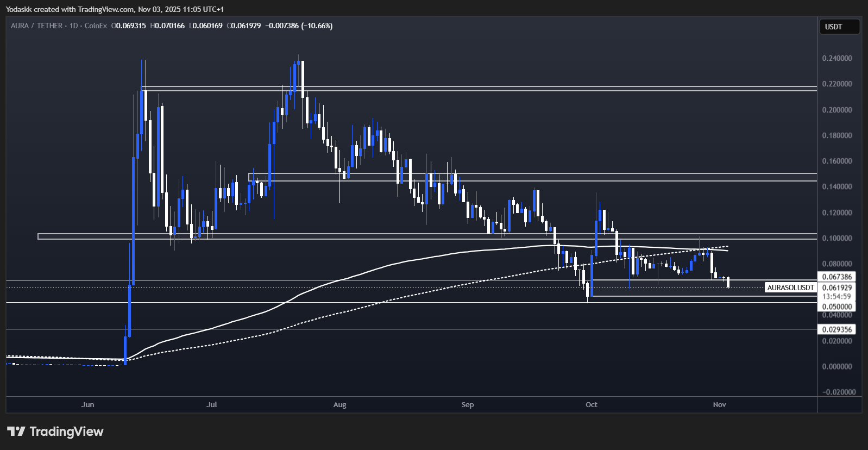Click the candle countdown timer 13:54:59

pyautogui.click(x=836, y=297)
